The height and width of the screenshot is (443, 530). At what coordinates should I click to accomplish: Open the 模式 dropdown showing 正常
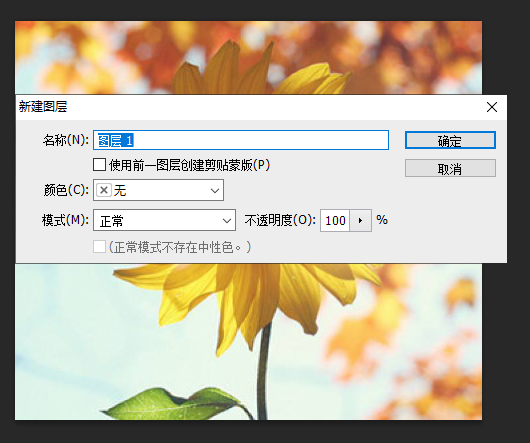164,220
